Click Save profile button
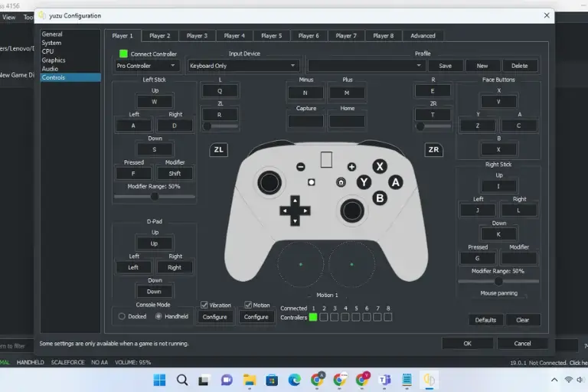The height and width of the screenshot is (392, 588). [x=445, y=66]
